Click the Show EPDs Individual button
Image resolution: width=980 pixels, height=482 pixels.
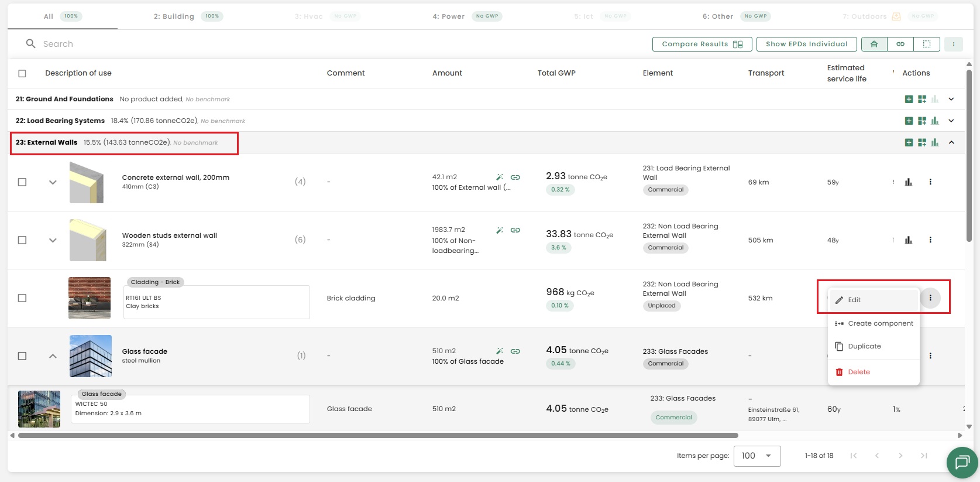[806, 44]
